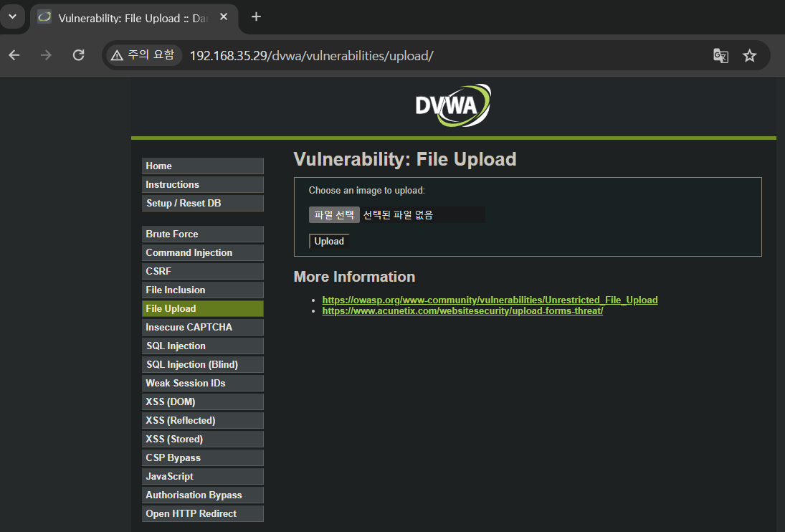The image size is (785, 532).
Task: Open Insecure CAPTCHA menu item
Action: 203,328
